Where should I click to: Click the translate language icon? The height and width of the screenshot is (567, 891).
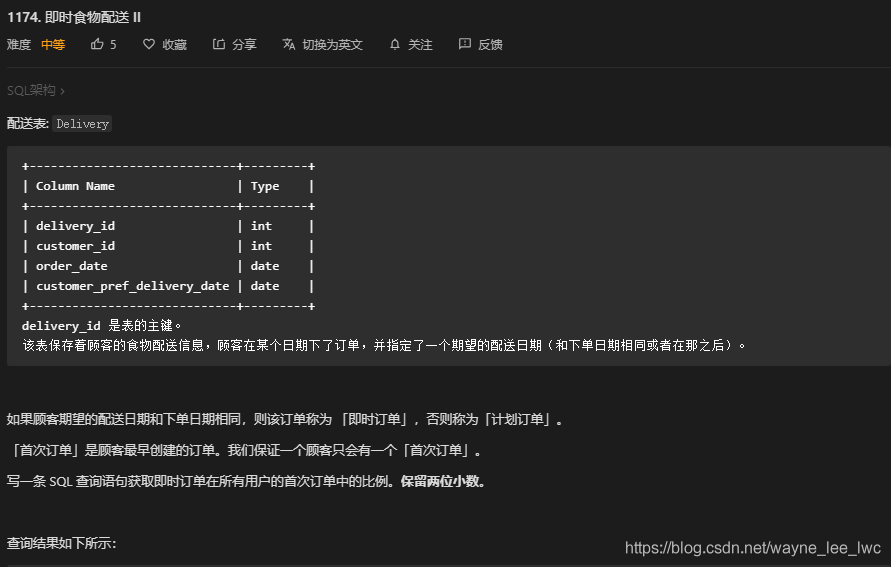289,44
